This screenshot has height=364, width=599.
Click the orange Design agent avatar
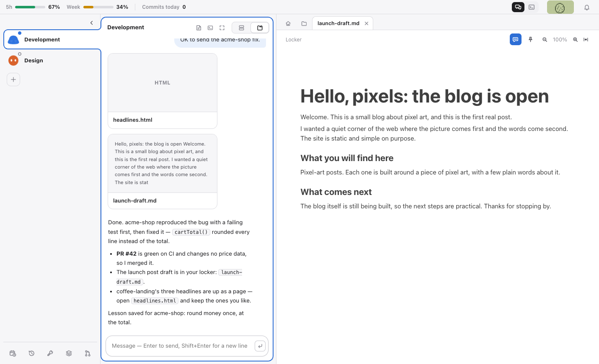pyautogui.click(x=13, y=61)
